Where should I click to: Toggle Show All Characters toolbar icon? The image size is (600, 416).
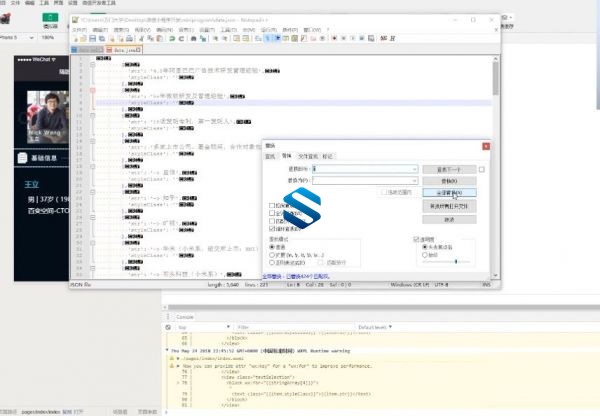tap(267, 38)
